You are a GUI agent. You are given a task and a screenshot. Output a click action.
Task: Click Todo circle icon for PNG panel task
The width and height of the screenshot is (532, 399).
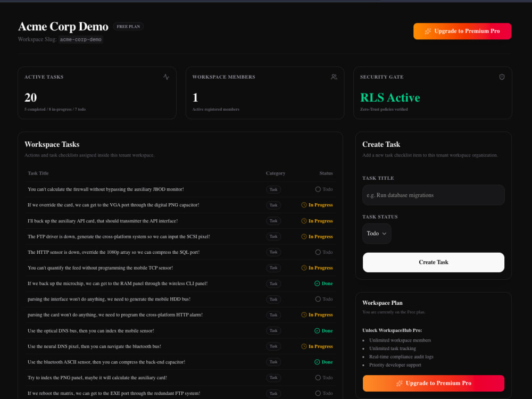pyautogui.click(x=318, y=378)
